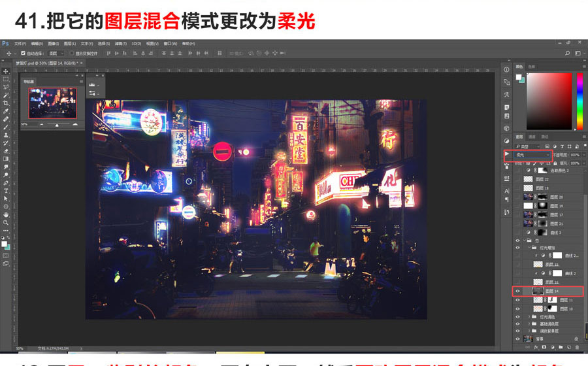Image resolution: width=588 pixels, height=366 pixels.
Task: Enable show transform controls checkbox
Action: pos(72,53)
